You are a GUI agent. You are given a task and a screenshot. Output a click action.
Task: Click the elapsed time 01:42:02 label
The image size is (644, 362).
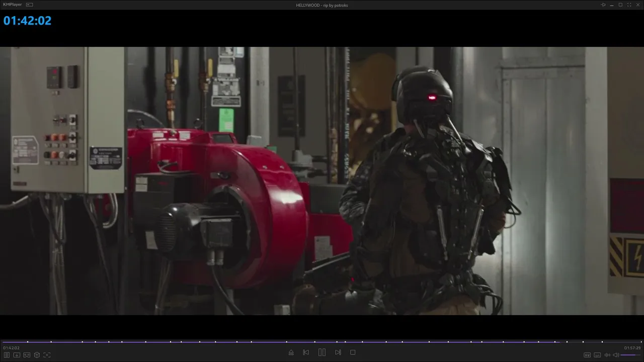11,348
